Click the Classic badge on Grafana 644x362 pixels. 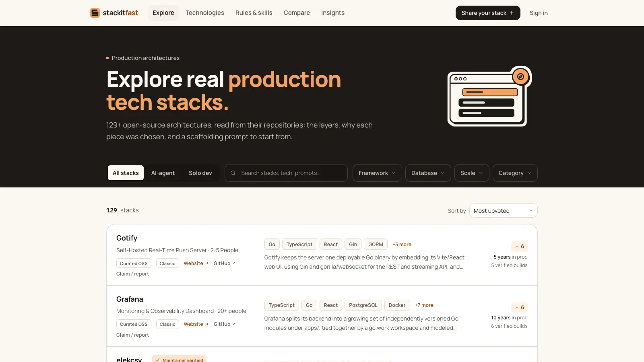(x=167, y=324)
